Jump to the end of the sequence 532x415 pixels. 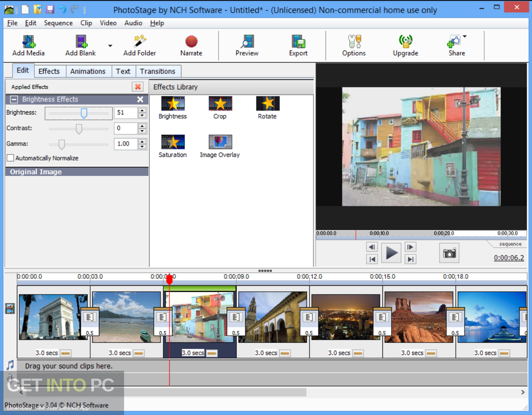click(x=410, y=259)
